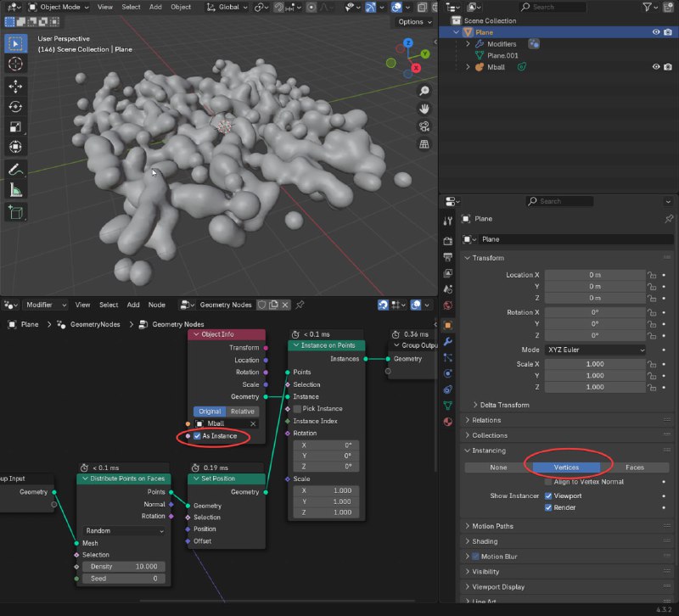Toggle camera view icon in viewport
The width and height of the screenshot is (679, 616).
pos(424,126)
